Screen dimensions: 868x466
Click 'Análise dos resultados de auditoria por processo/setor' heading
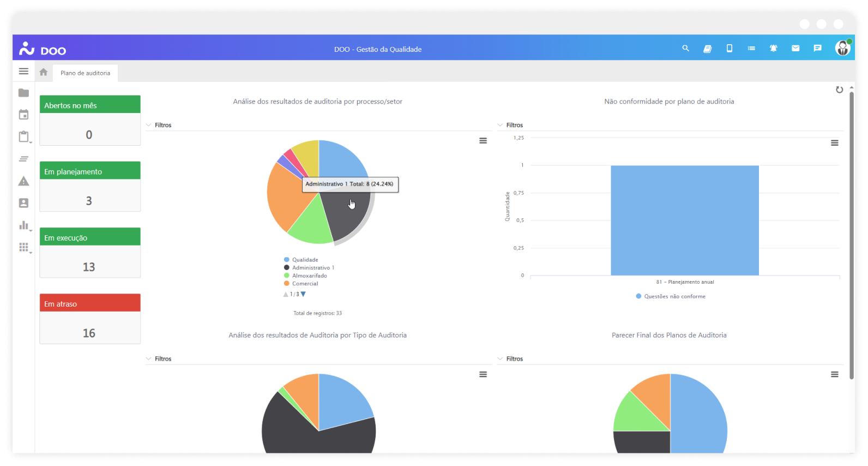pyautogui.click(x=318, y=101)
